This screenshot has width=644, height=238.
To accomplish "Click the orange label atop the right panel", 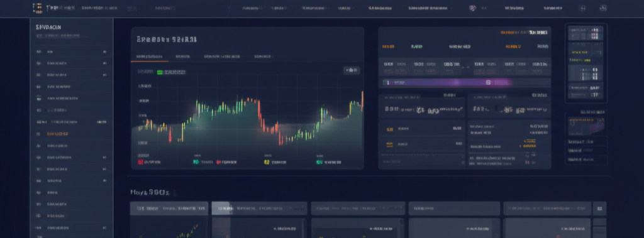I will pyautogui.click(x=513, y=33).
